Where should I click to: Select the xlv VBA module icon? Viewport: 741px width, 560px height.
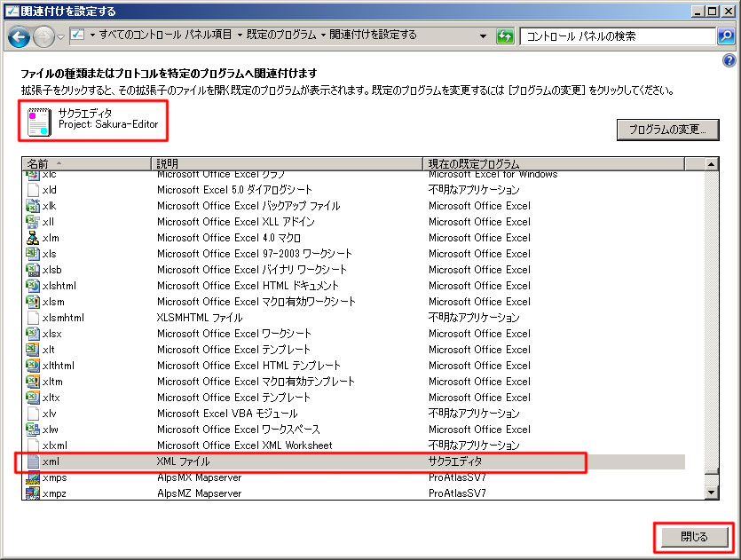tap(33, 414)
